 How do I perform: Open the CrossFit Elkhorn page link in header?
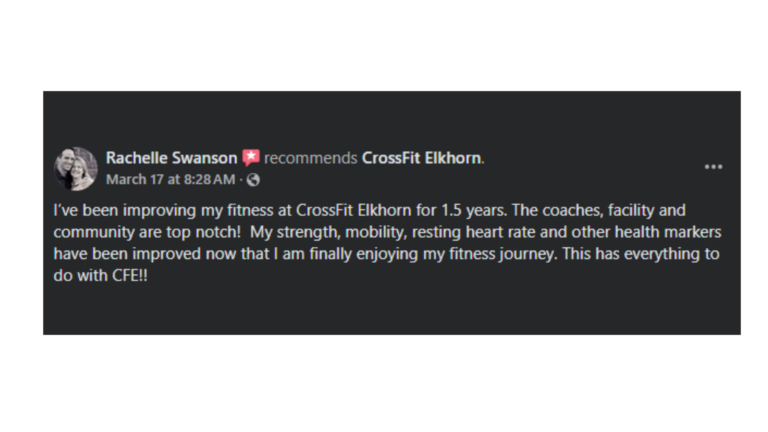pos(421,158)
